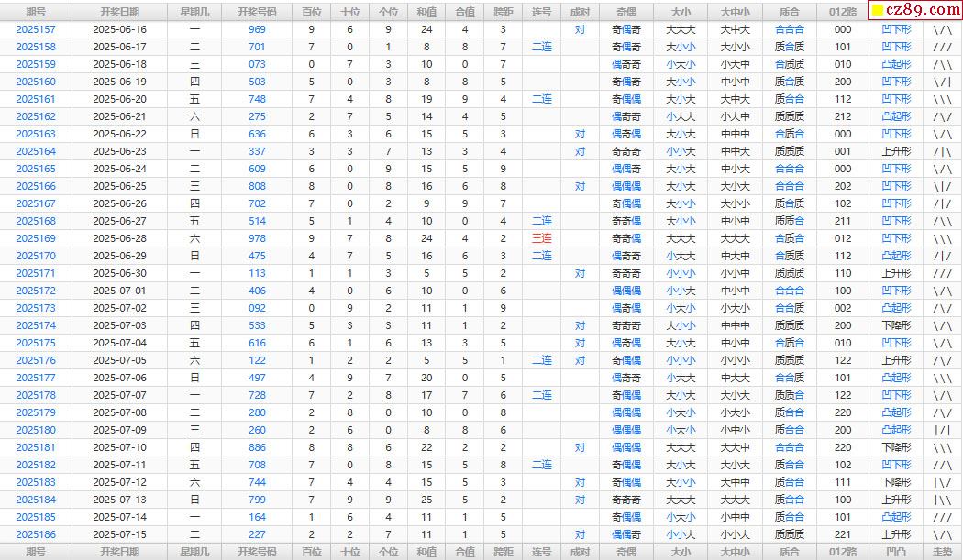Click 大大大 in row 2025169

(681, 238)
